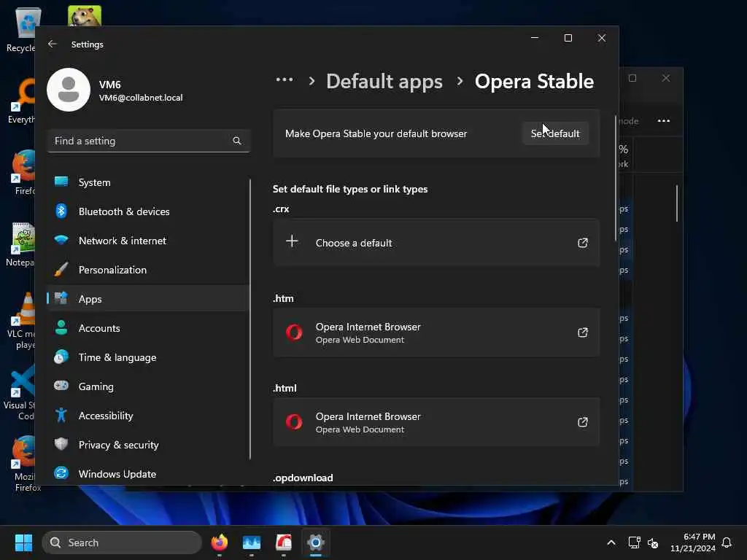Click the Everything search desktop icon
The width and height of the screenshot is (747, 560).
tap(22, 101)
